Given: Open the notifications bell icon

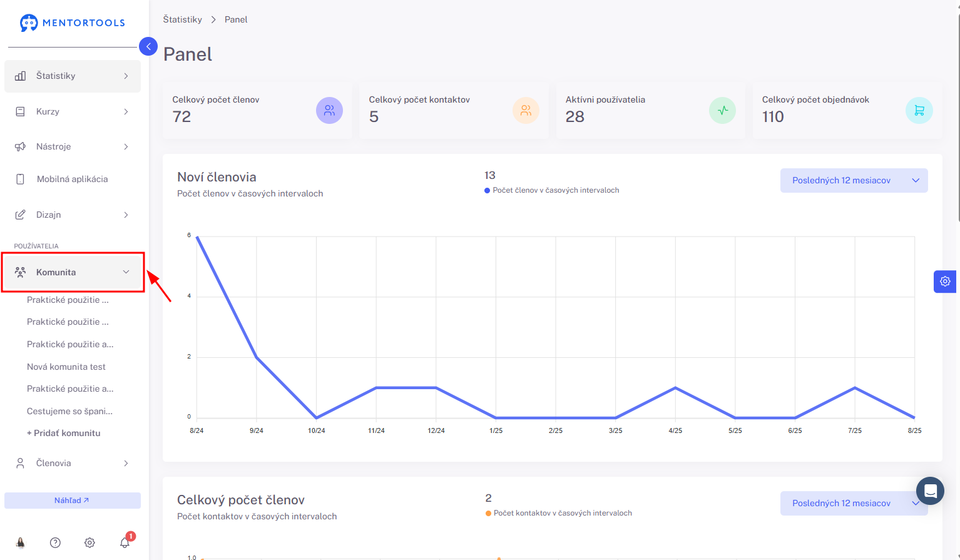Looking at the screenshot, I should (x=125, y=542).
